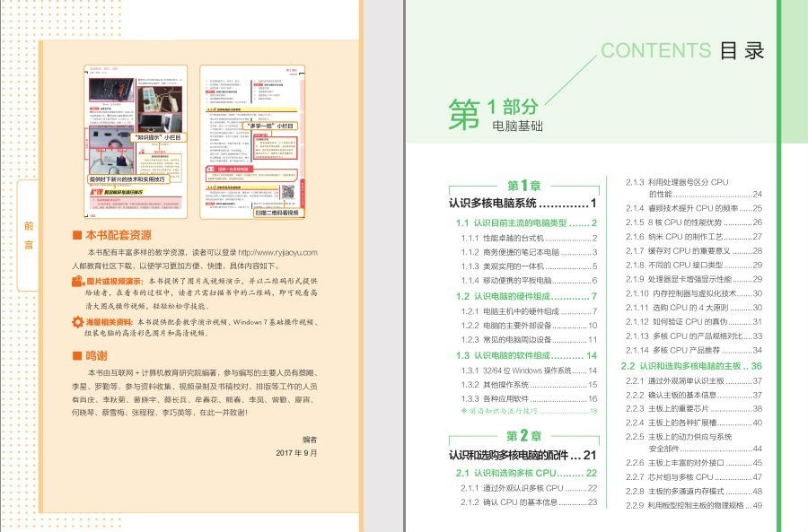Viewport: 808px width, 532px height.
Task: Click the orange square bullet before 本书配套资源
Action: pos(77,235)
